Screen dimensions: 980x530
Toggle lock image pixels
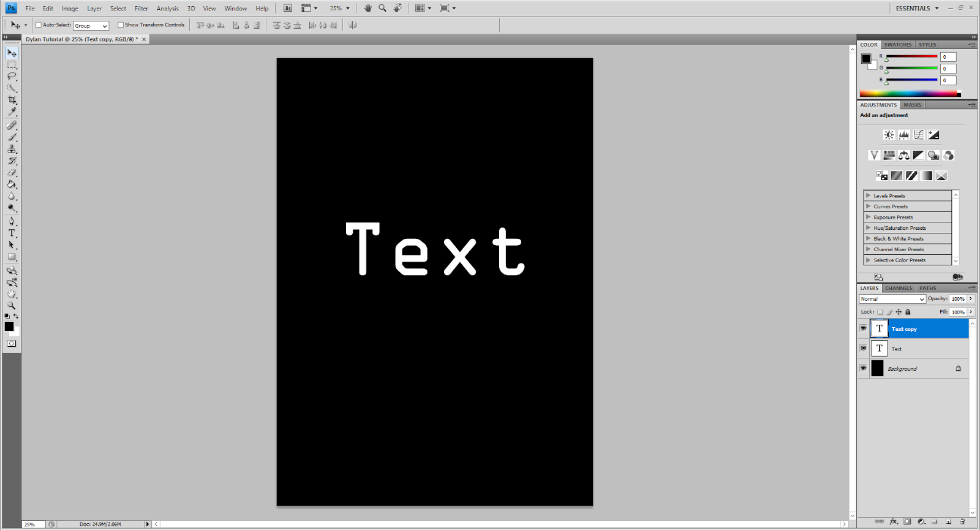coord(889,312)
